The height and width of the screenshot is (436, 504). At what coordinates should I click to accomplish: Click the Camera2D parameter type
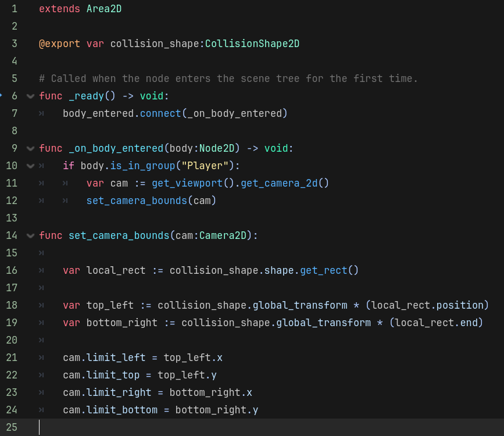223,235
